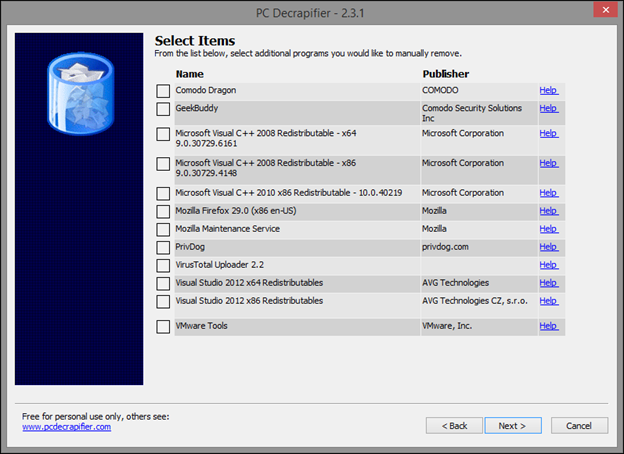Open Help for Visual Studio 2012 x64
Screen dimensions: 624x454
[549, 283]
